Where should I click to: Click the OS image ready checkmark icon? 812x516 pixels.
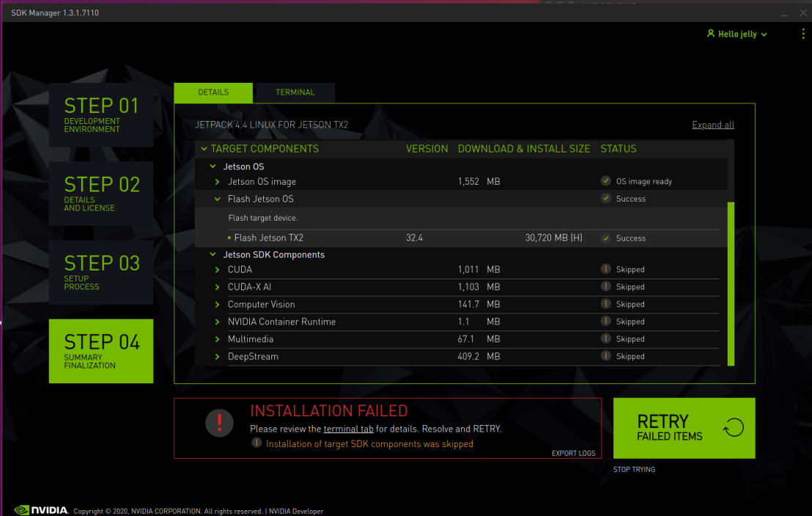[x=605, y=181]
